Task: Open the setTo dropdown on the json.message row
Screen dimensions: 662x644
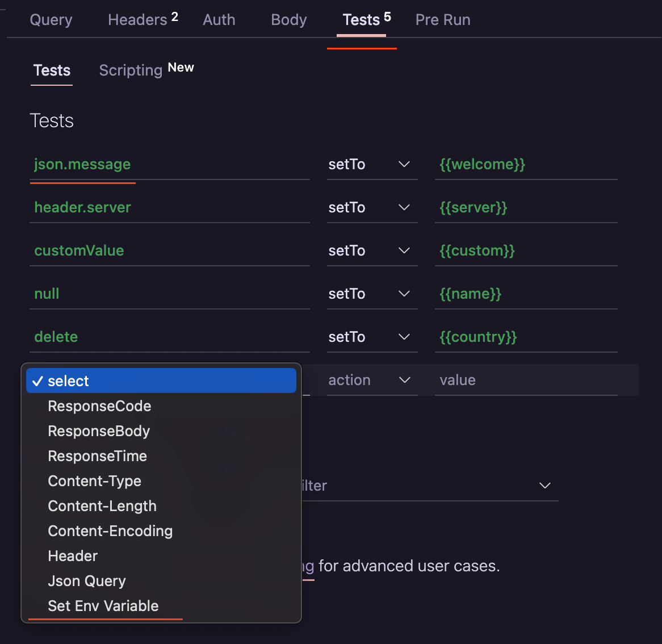Action: click(404, 165)
